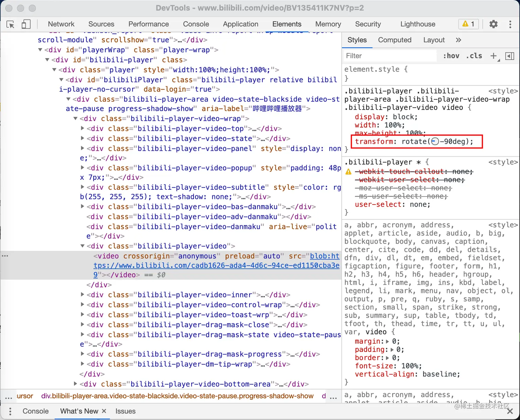Toggle the device toolbar icon
The width and height of the screenshot is (520, 420).
(26, 24)
